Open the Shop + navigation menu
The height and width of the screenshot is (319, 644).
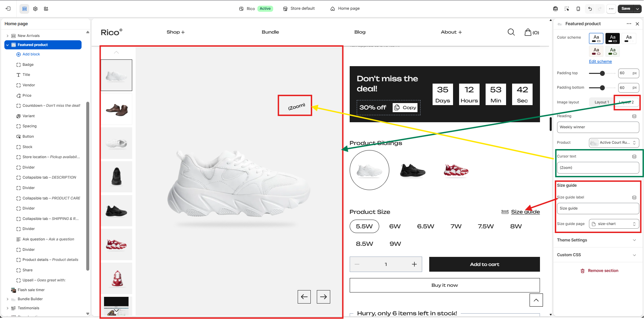coord(176,32)
